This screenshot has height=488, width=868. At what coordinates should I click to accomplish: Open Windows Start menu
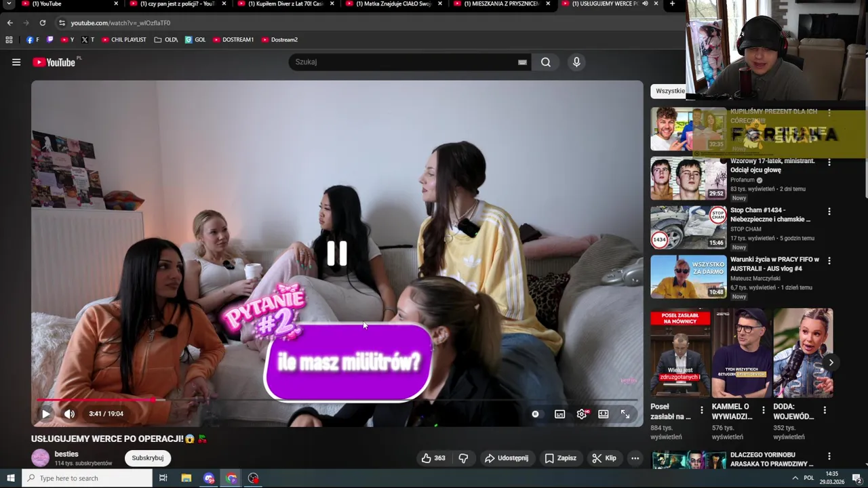(11, 479)
